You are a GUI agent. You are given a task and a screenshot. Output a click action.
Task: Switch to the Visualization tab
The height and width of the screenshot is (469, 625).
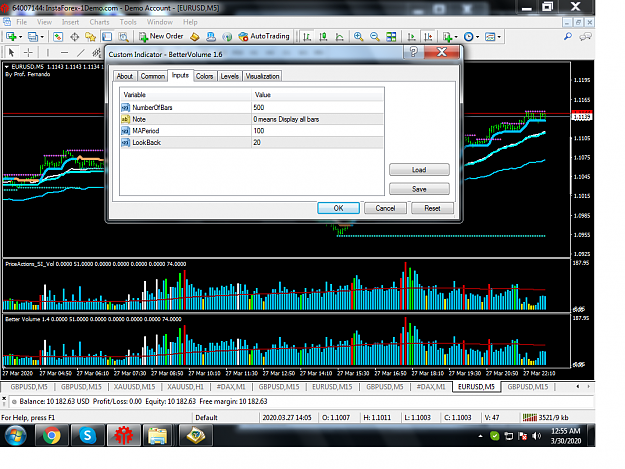262,76
